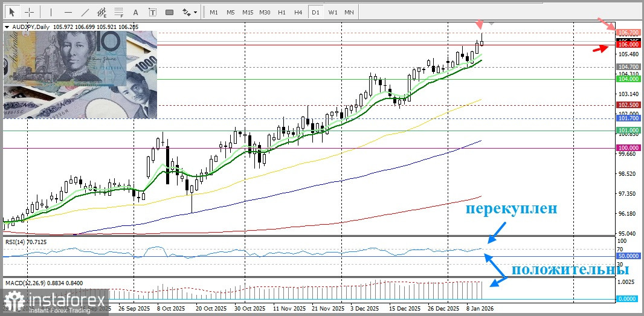The width and height of the screenshot is (644, 316).
Task: Switch chart to MN timeframe
Action: 349,12
